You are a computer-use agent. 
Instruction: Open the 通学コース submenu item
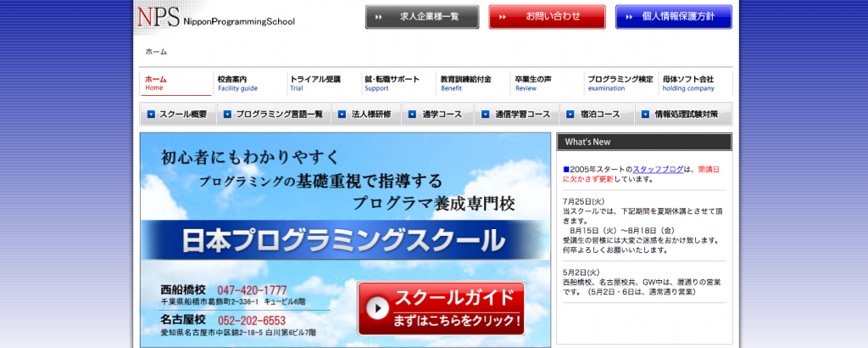tap(437, 114)
